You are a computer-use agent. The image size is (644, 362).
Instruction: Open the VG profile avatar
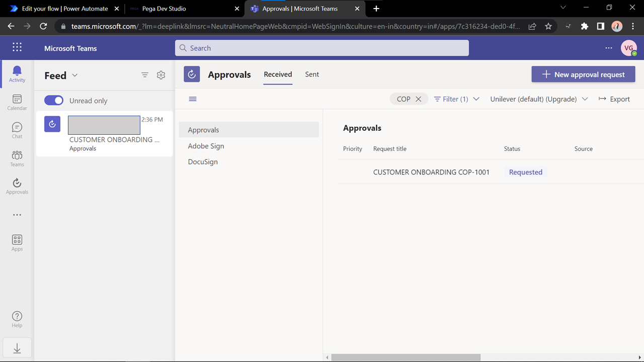(x=629, y=48)
